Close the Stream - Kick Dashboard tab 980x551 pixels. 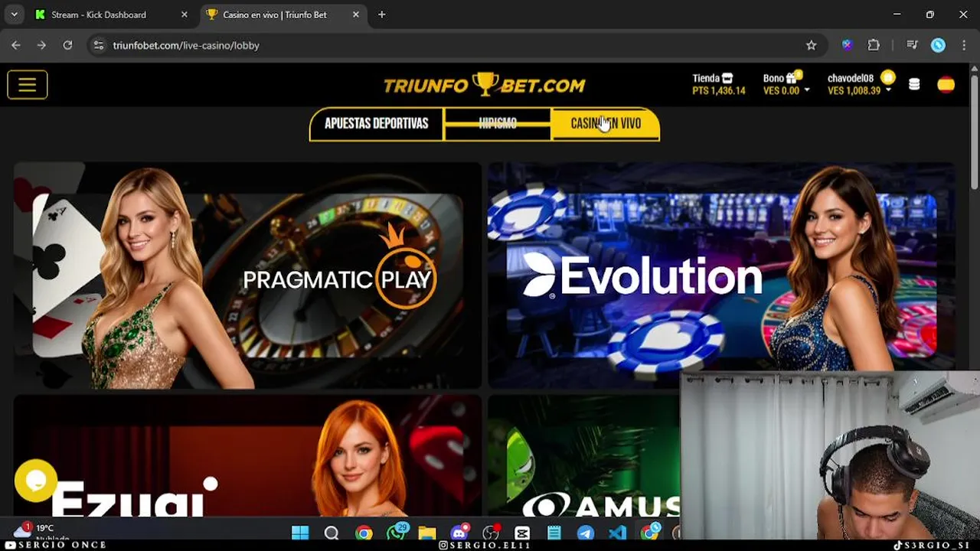pos(184,15)
